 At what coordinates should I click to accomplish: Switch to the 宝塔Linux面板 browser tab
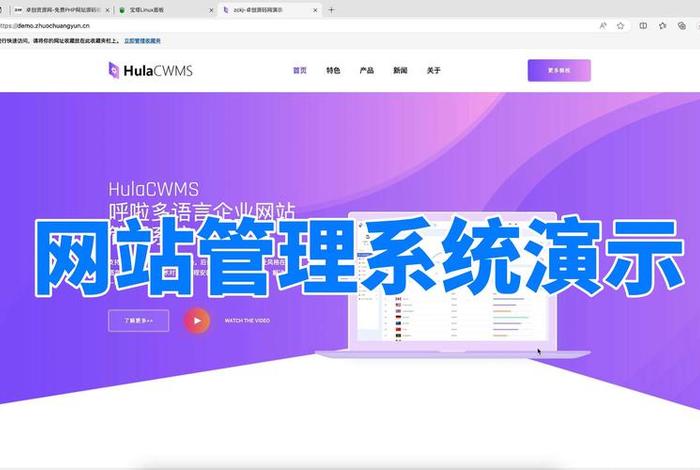[165, 10]
